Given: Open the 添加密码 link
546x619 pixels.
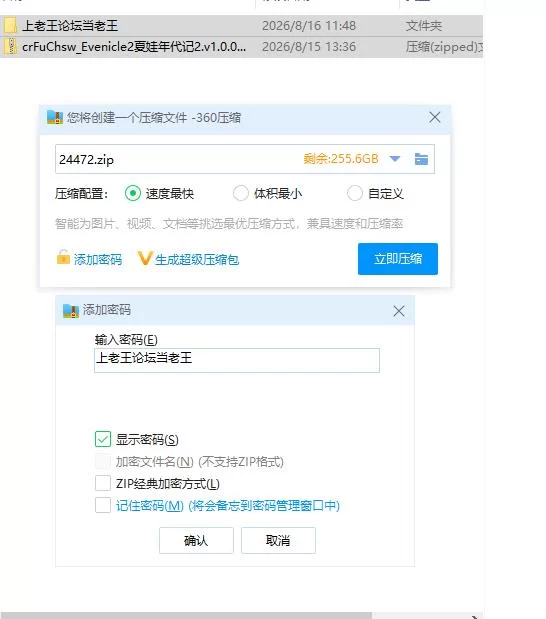Looking at the screenshot, I should coord(98,259).
